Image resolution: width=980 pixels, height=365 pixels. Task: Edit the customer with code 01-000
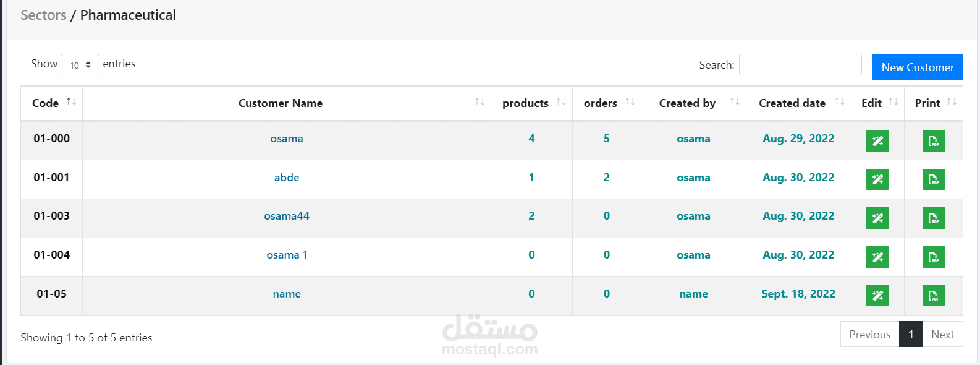point(877,141)
